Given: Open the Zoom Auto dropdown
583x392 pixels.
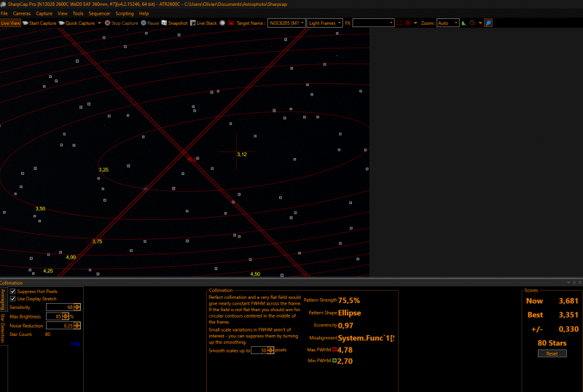Looking at the screenshot, I should pyautogui.click(x=447, y=23).
